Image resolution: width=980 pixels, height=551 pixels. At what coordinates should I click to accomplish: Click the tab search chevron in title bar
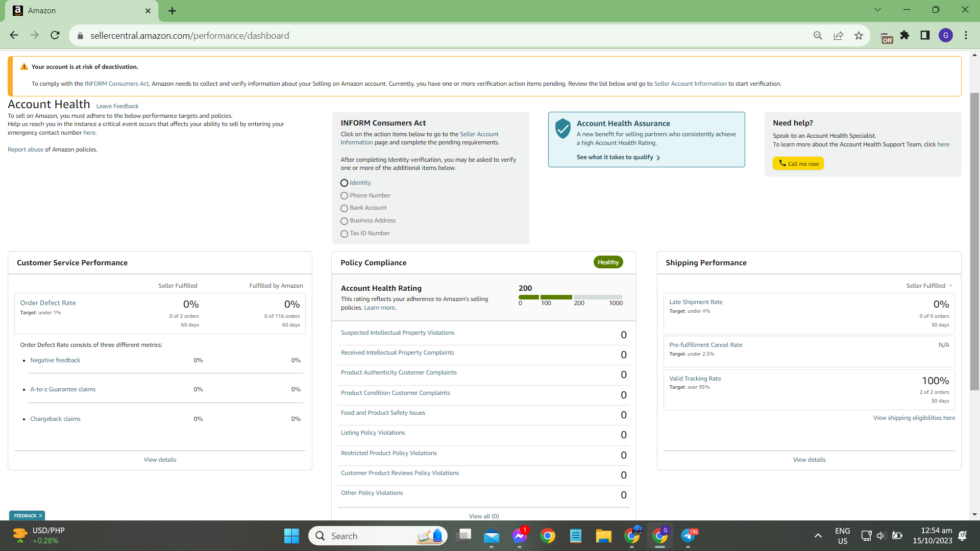pyautogui.click(x=877, y=10)
